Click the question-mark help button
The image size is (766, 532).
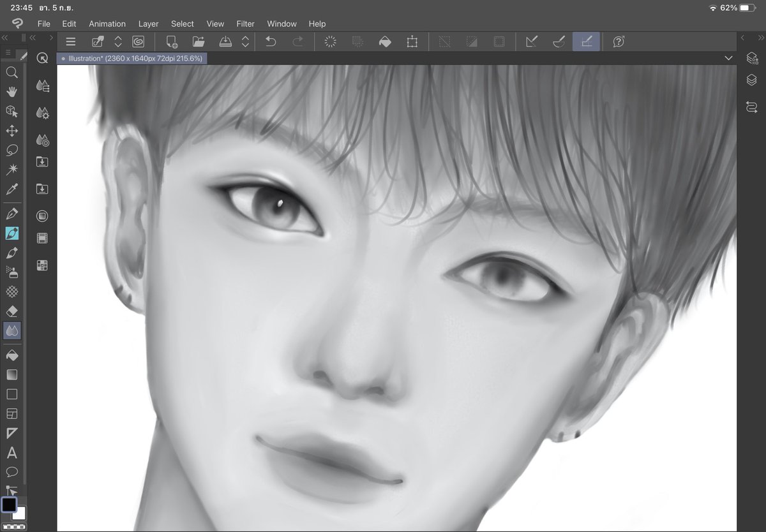619,41
